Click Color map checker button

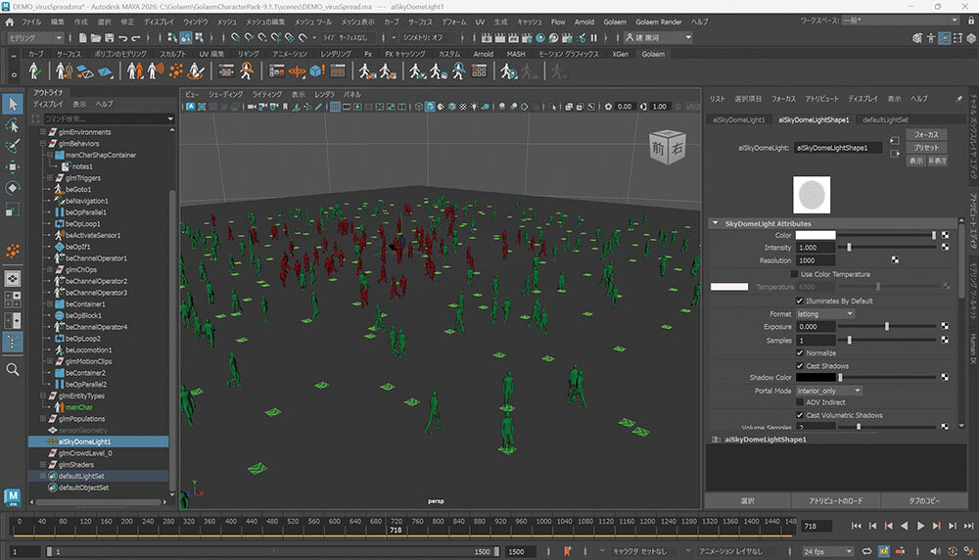945,235
